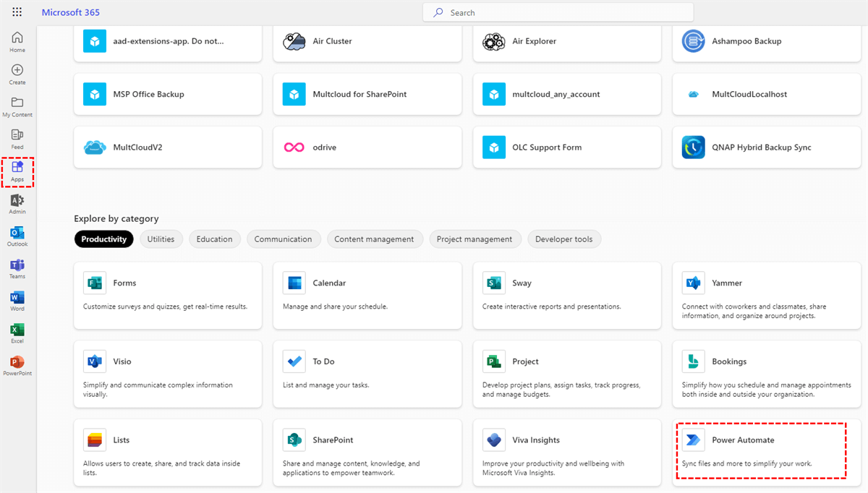Screen dimensions: 868x493
Task: Click the Bookings app icon
Action: (694, 361)
